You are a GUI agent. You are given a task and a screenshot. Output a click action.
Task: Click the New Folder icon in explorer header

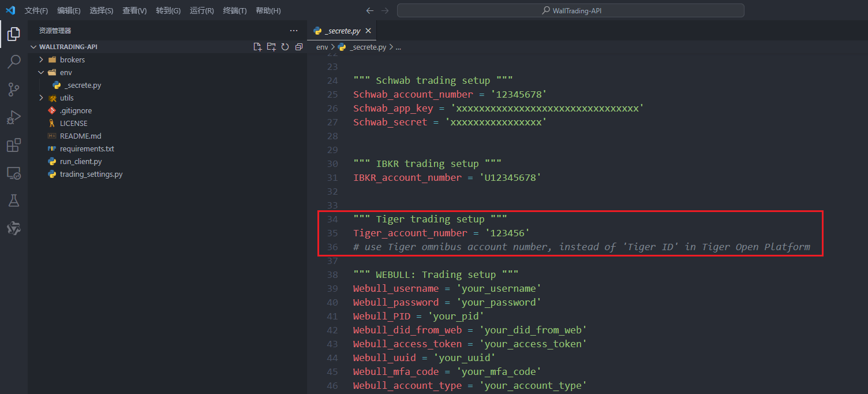(271, 47)
